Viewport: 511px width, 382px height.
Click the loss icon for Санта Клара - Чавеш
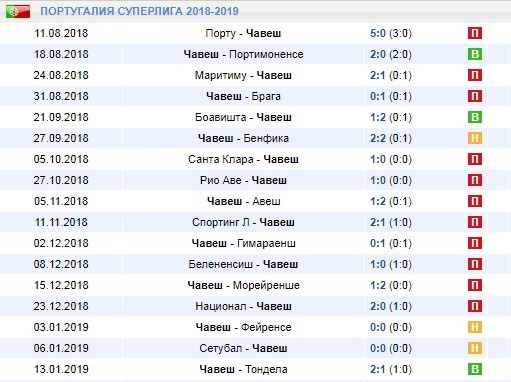tap(475, 159)
